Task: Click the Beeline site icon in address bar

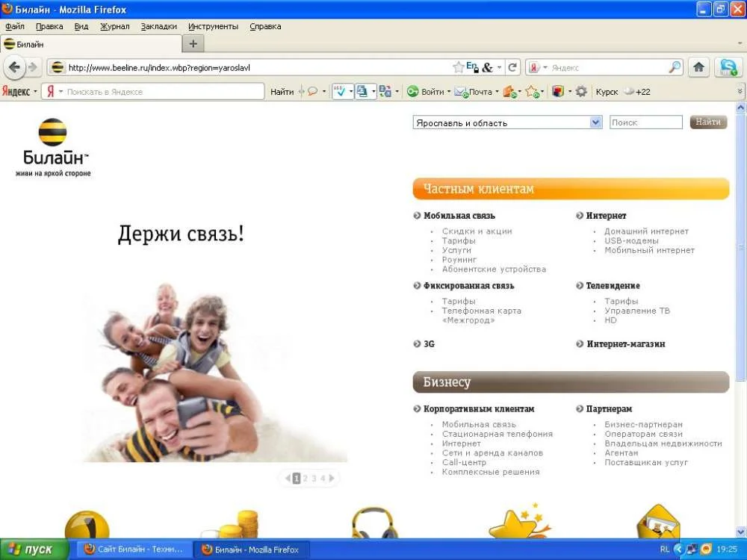Action: pyautogui.click(x=58, y=68)
